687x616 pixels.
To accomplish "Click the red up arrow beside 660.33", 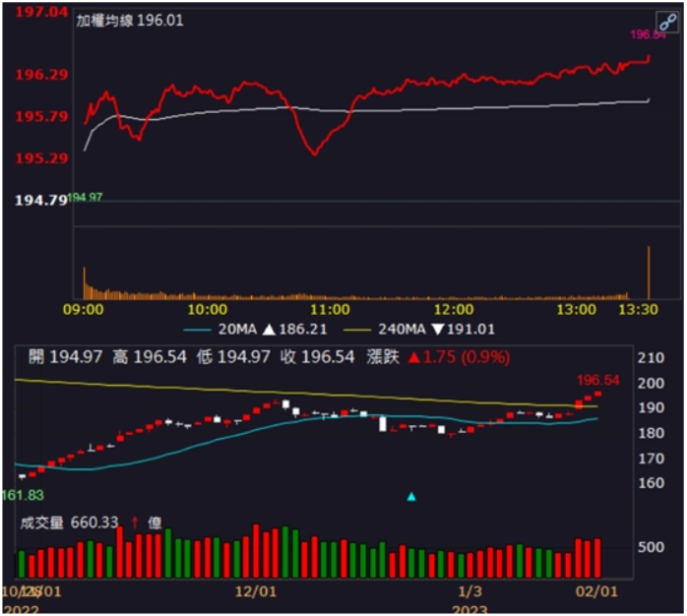I will click(x=135, y=523).
